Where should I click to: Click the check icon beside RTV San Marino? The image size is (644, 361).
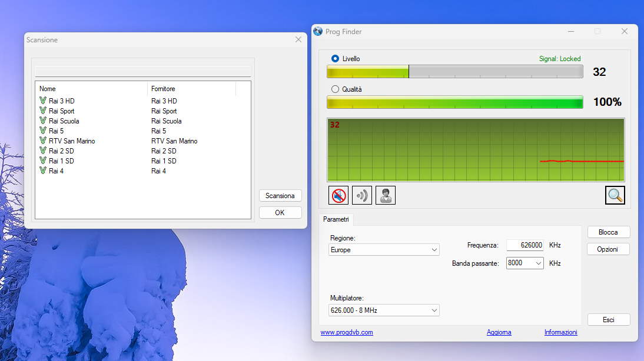tap(43, 141)
